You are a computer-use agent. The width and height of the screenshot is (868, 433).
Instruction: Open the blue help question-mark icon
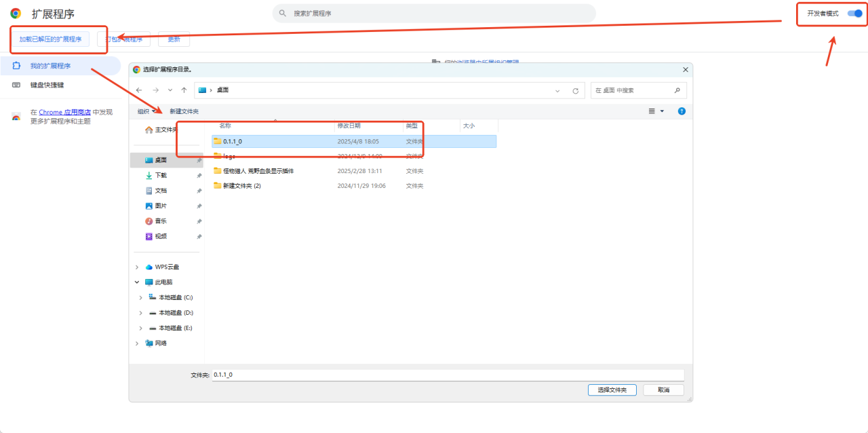(682, 111)
